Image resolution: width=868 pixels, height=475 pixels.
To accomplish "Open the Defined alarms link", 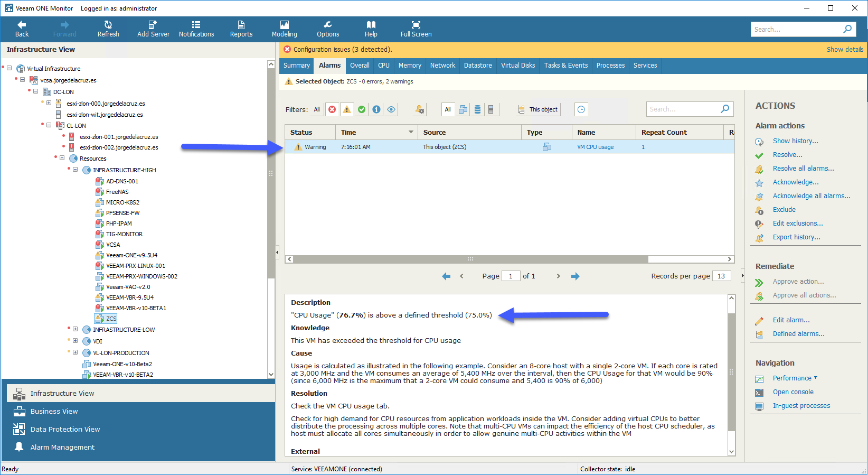I will (798, 334).
